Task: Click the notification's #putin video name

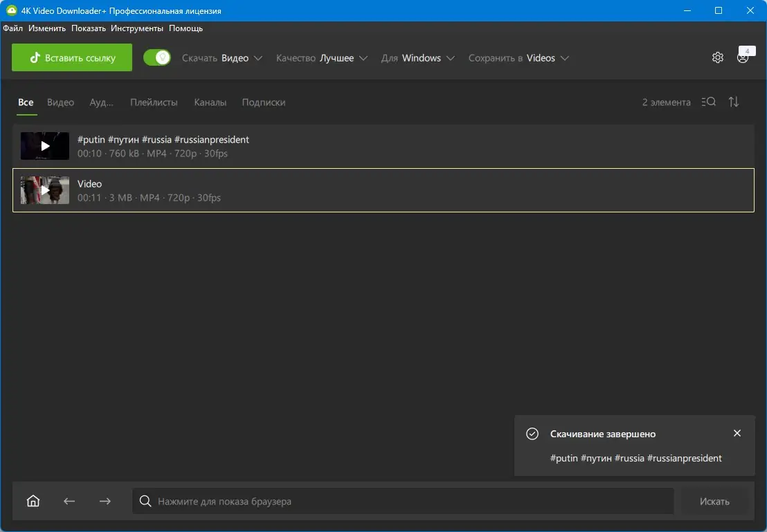Action: tap(636, 458)
